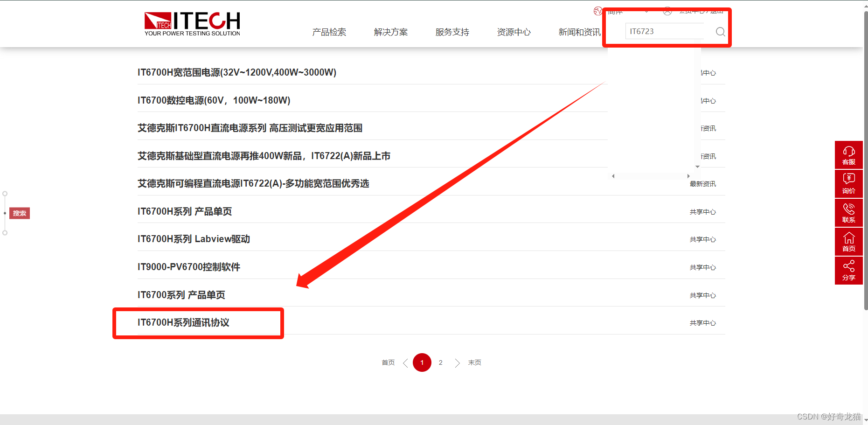This screenshot has height=425, width=868.
Task: Click 最新资讯 tag on the IT6722(A)-多功能 row
Action: (x=703, y=184)
